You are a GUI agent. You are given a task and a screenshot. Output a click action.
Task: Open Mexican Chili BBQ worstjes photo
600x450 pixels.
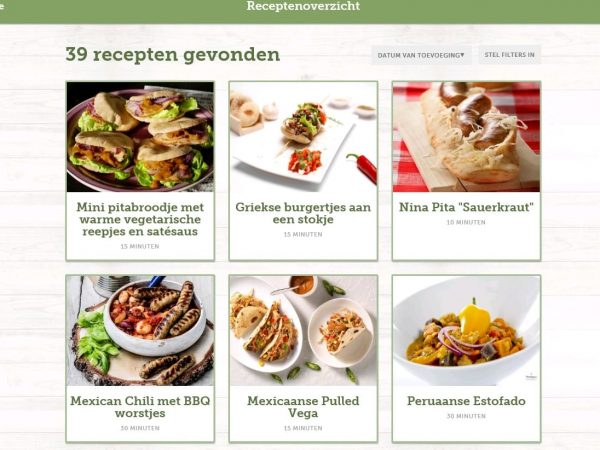(140, 331)
